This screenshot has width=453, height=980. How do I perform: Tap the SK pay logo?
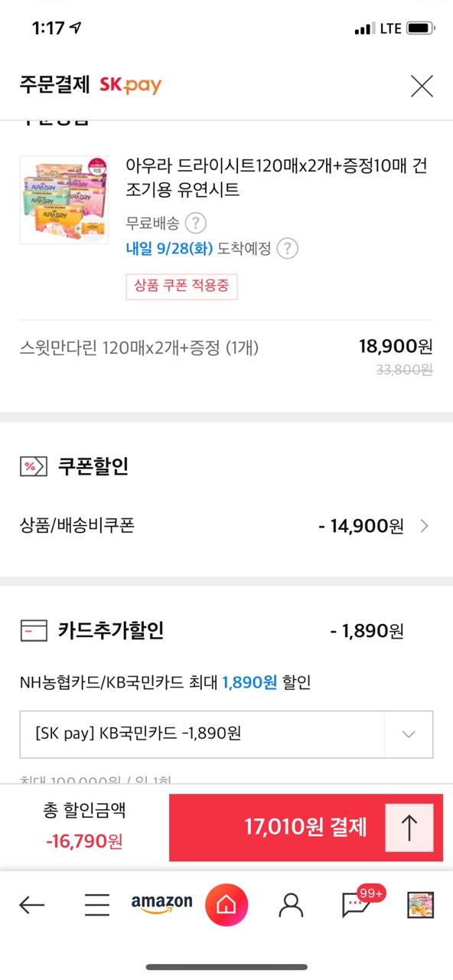point(130,85)
